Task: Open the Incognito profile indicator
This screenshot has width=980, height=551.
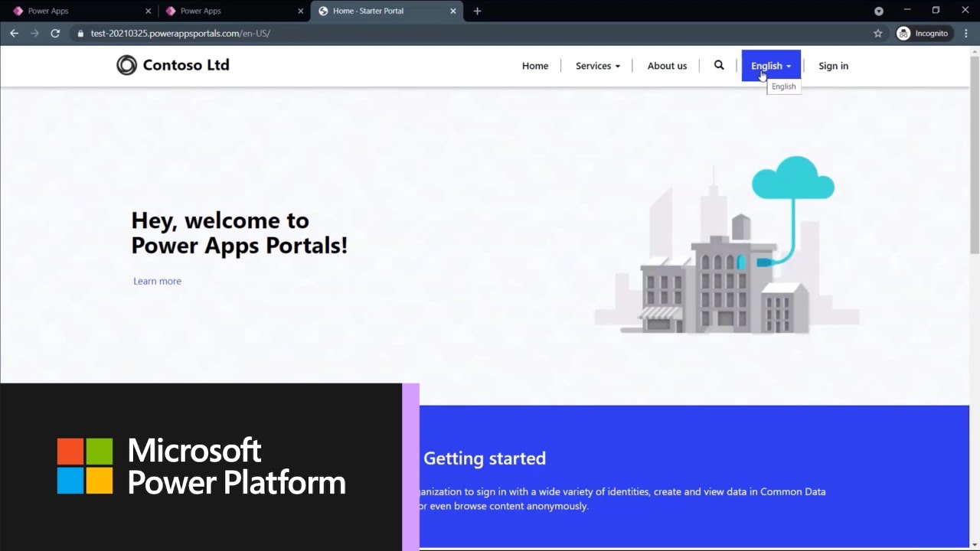Action: point(923,34)
